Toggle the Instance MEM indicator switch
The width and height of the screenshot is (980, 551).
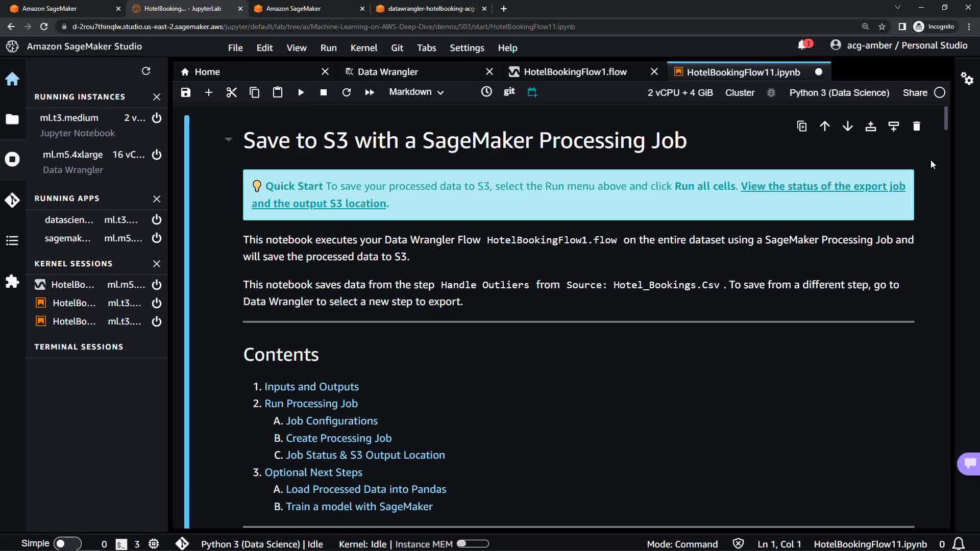click(473, 544)
